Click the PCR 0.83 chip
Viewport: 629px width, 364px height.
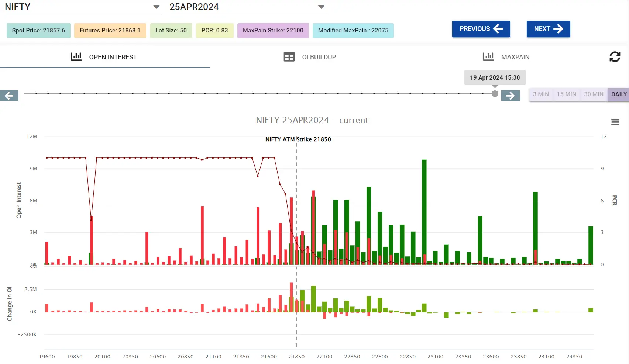(x=214, y=30)
